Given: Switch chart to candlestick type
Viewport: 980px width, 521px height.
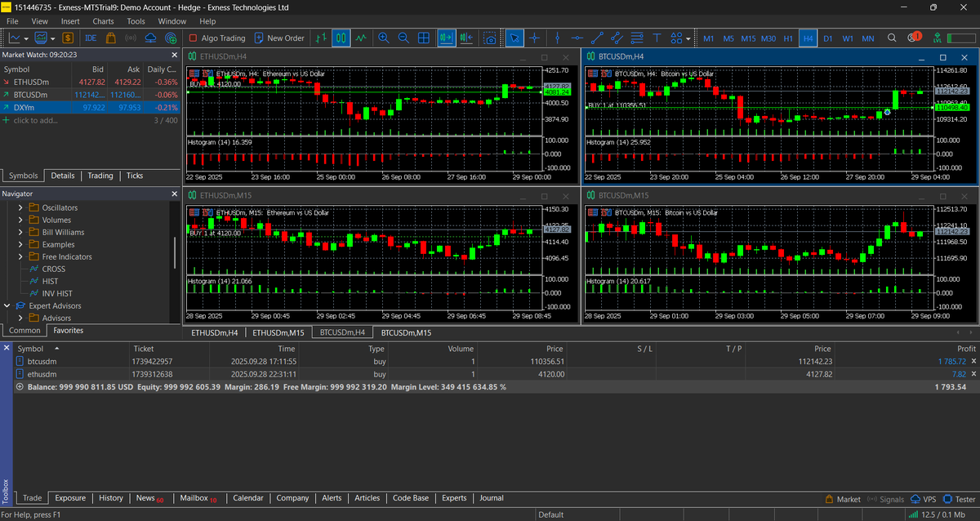Looking at the screenshot, I should click(x=341, y=38).
